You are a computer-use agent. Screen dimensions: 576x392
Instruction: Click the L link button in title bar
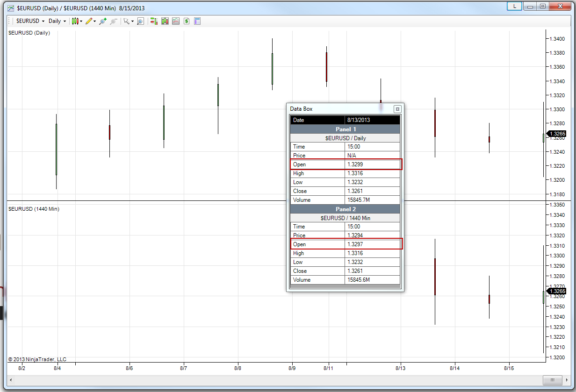tap(515, 6)
